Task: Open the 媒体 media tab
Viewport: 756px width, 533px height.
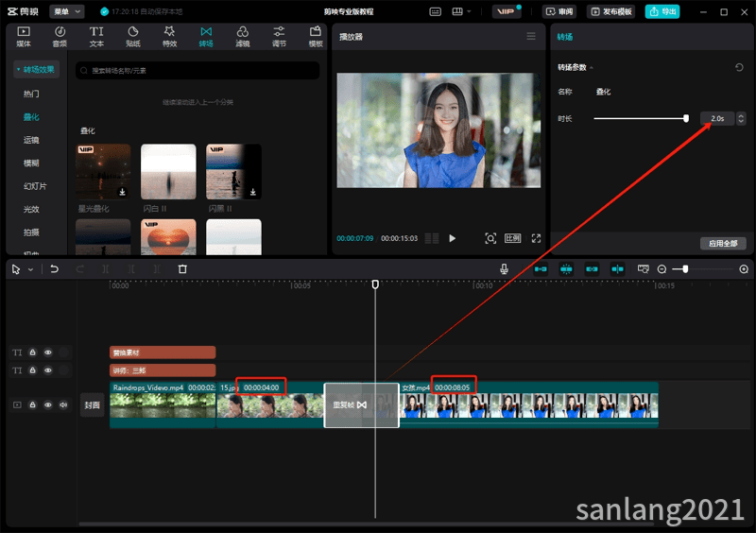Action: pos(23,37)
